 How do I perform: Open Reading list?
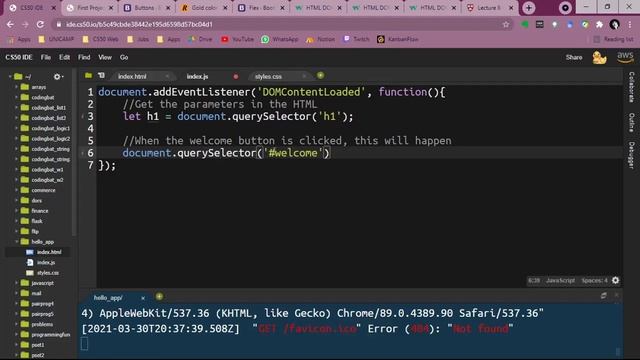(613, 39)
